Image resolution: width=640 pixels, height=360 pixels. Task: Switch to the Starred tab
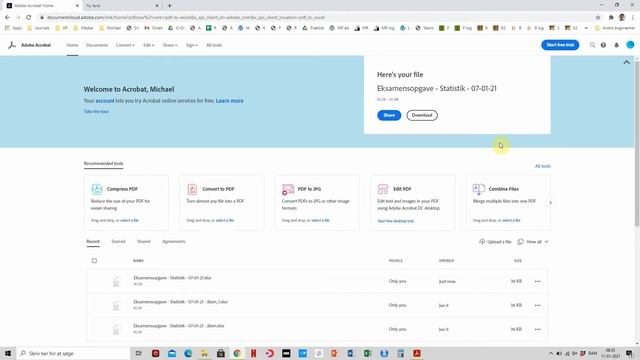click(118, 242)
